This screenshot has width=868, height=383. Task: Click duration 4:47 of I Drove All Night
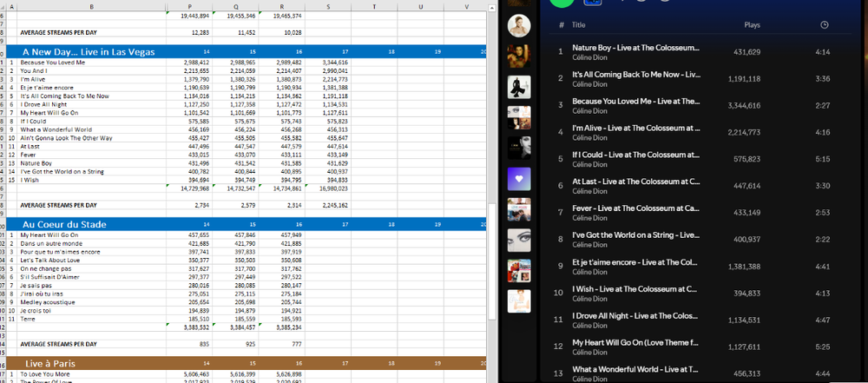(823, 320)
